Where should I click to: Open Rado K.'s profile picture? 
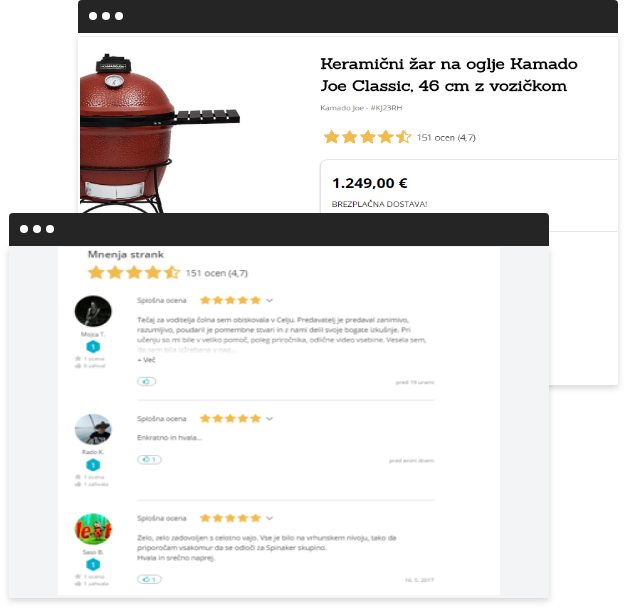point(93,429)
